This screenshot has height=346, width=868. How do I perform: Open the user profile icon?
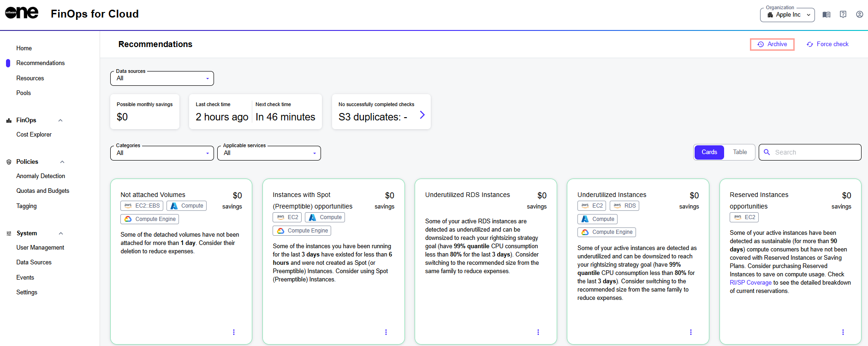860,15
